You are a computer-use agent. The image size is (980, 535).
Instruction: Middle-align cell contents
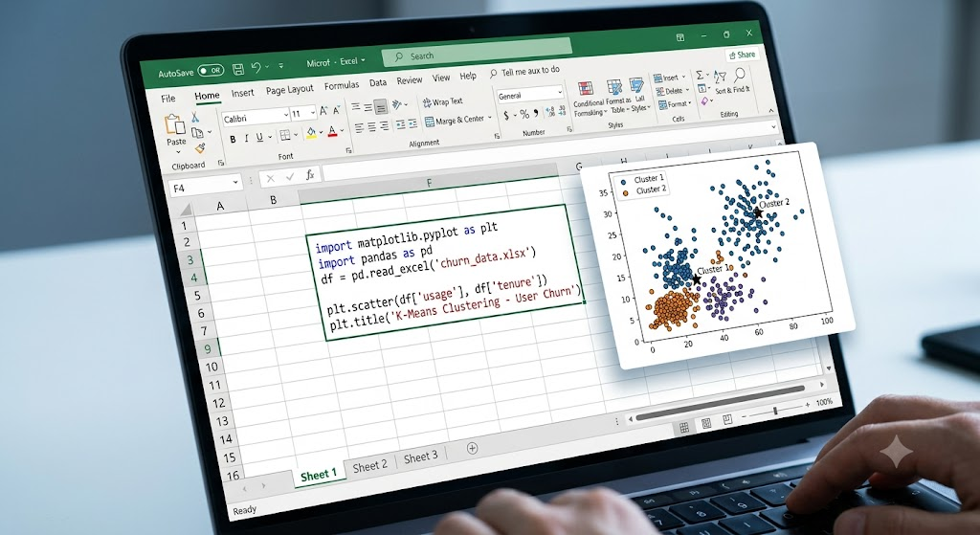[x=367, y=106]
